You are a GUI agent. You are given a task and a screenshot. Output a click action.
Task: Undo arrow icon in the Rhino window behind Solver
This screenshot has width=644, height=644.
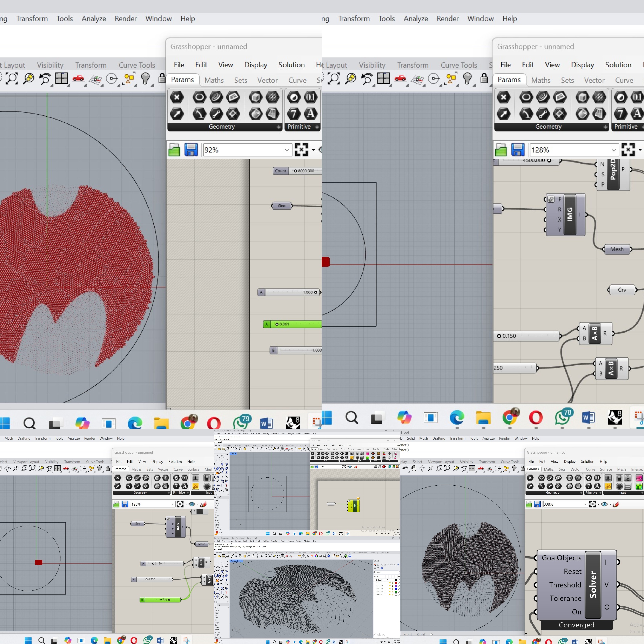tap(405, 468)
